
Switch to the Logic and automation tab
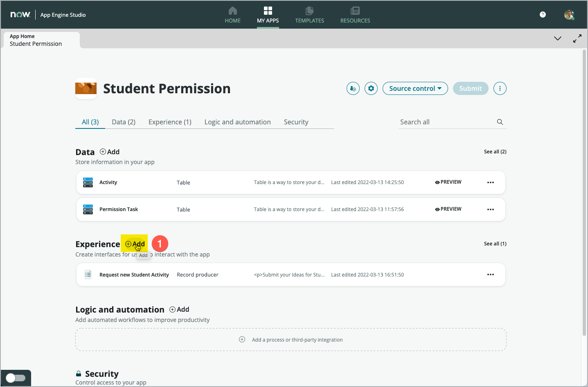pos(237,122)
